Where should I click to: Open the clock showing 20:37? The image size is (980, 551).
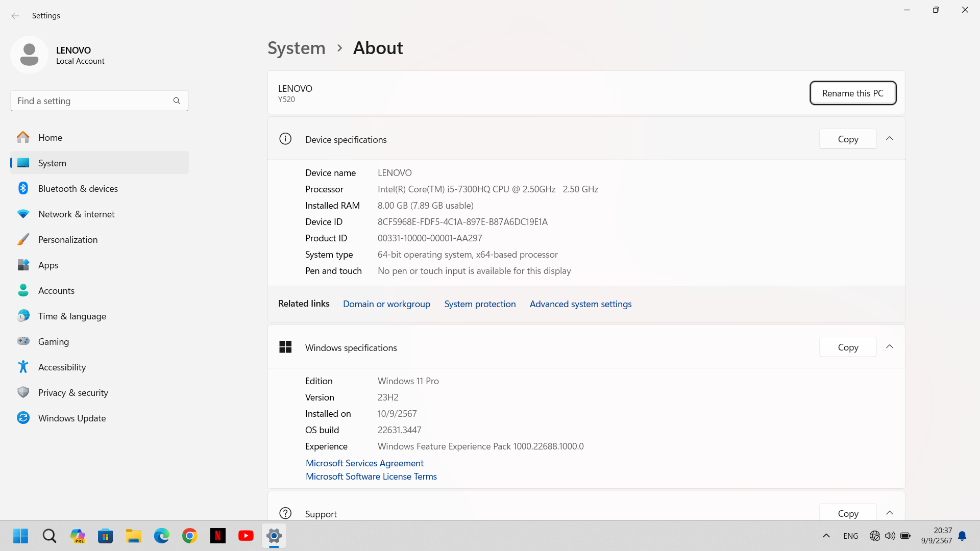(x=937, y=536)
